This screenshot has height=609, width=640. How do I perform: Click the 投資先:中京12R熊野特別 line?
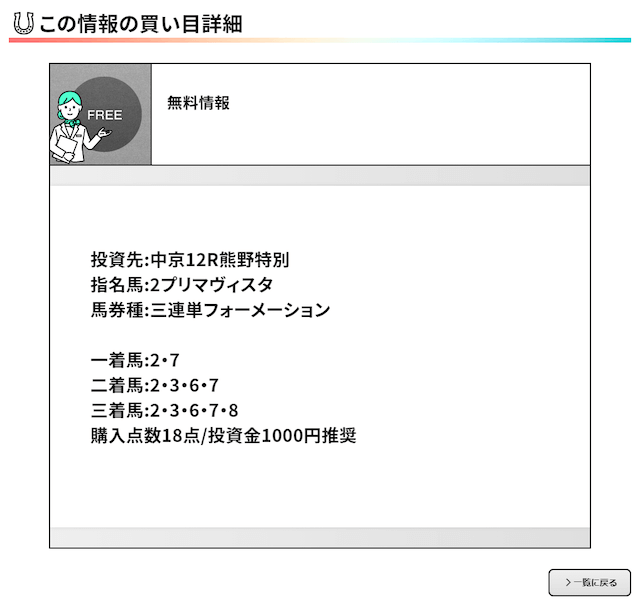190,260
